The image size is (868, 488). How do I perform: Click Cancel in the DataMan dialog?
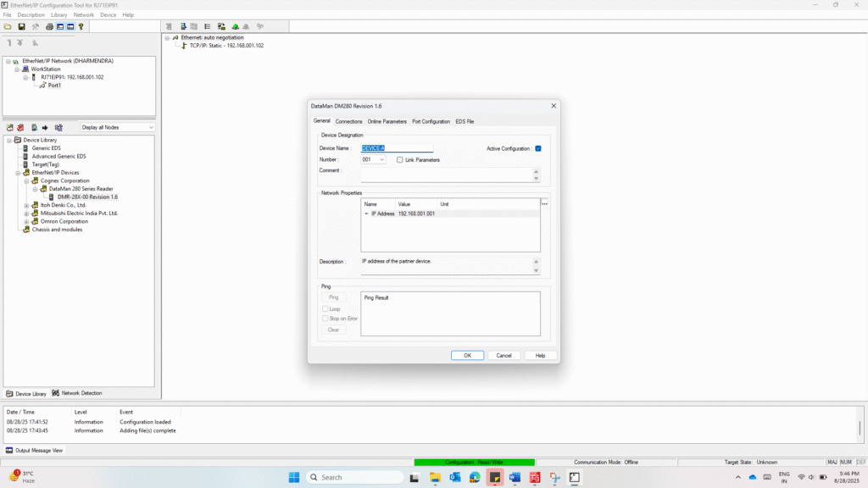pos(504,355)
